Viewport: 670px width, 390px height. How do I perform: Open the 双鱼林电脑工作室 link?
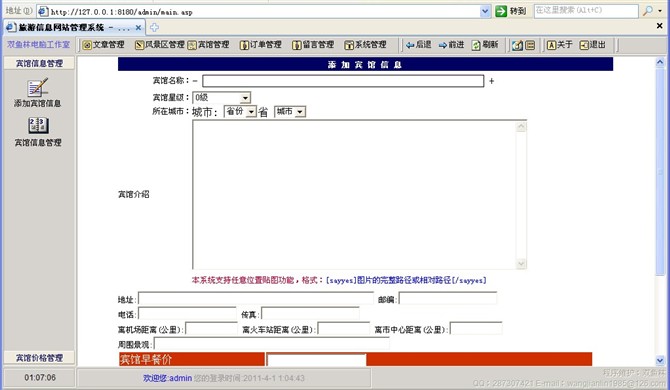(38, 44)
